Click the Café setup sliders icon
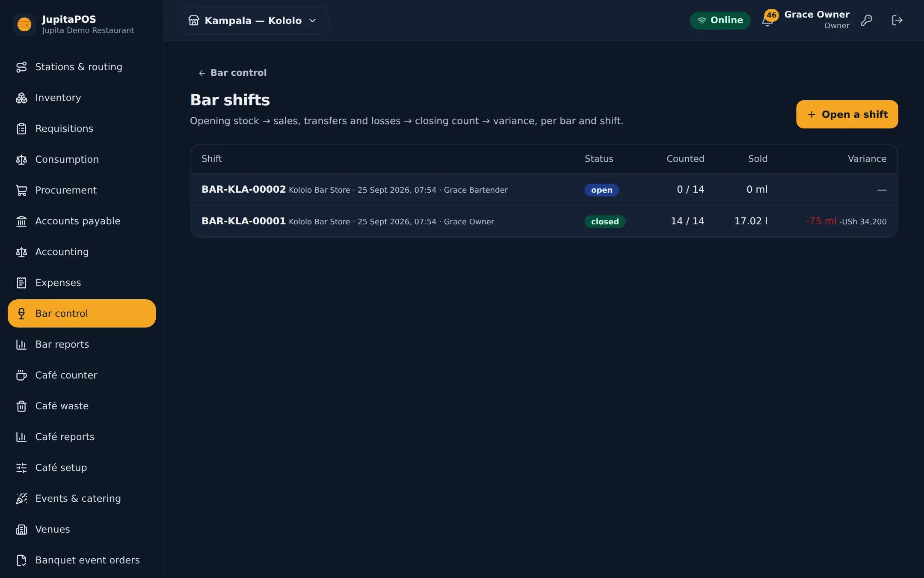Screen dimensions: 924x578 click(21, 468)
